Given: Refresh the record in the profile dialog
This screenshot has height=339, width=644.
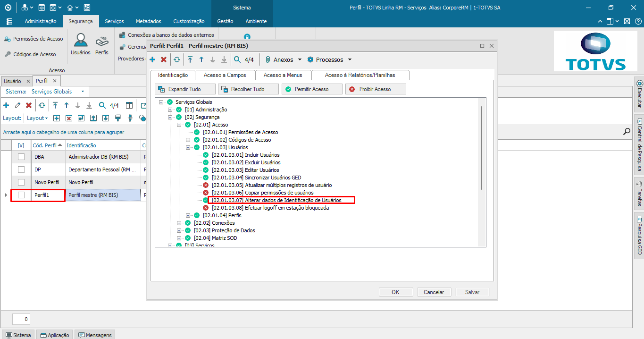Looking at the screenshot, I should coord(177,59).
